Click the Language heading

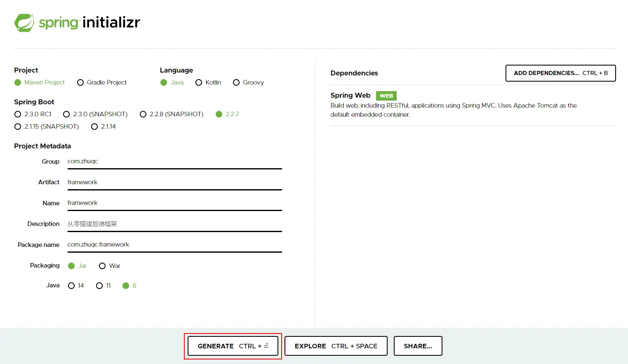[176, 70]
